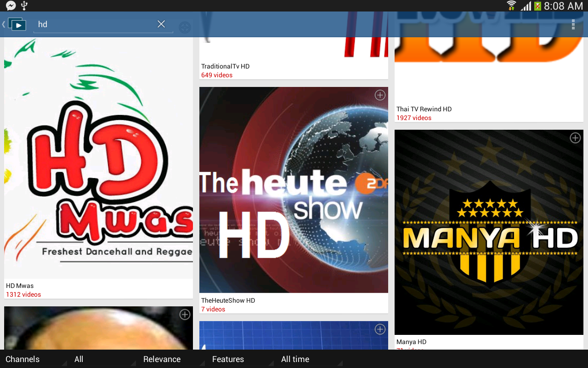The image size is (588, 368).
Task: Expand the Channels filter dropdown
Action: click(x=34, y=359)
